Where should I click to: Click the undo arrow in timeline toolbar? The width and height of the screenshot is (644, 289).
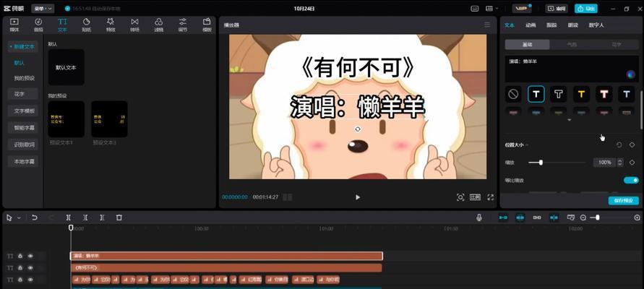35,217
